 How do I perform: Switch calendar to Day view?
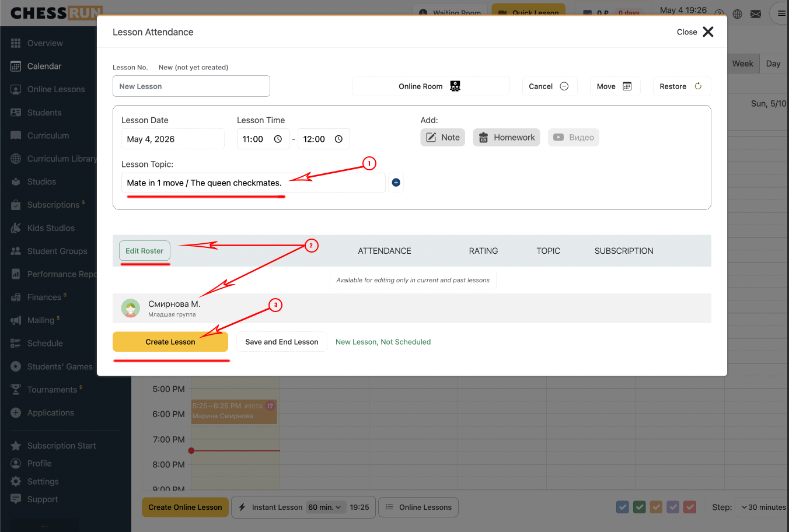773,64
